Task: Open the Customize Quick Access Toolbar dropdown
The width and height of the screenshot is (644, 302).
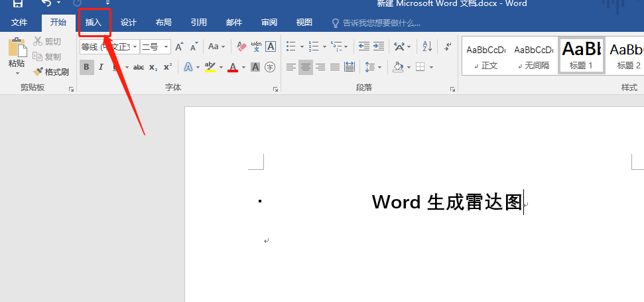Action: tap(107, 3)
